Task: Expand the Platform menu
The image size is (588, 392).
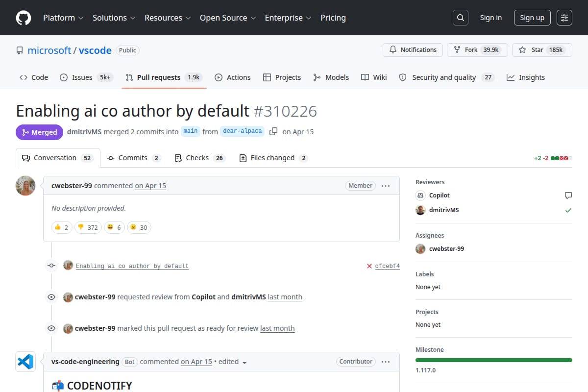Action: coord(63,18)
